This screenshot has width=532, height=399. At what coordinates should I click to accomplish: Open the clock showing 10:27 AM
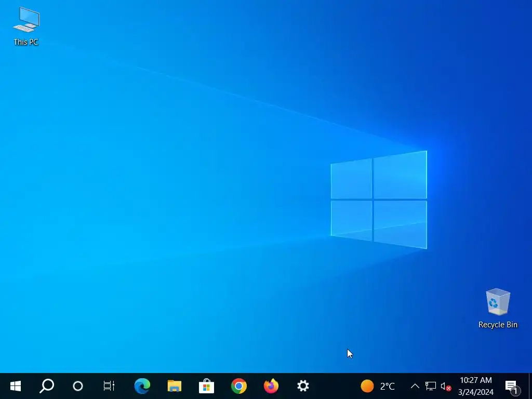476,386
